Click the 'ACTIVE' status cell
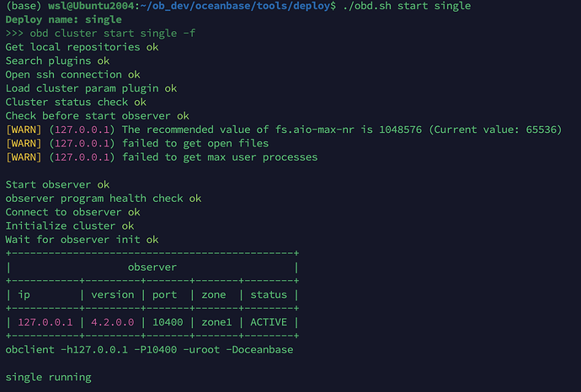The height and width of the screenshot is (392, 581). tap(269, 322)
